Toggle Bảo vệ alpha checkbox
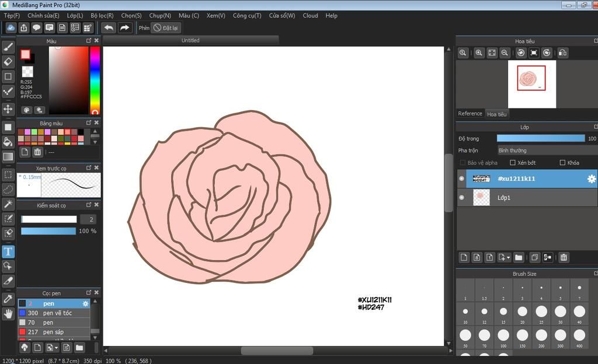 click(463, 163)
